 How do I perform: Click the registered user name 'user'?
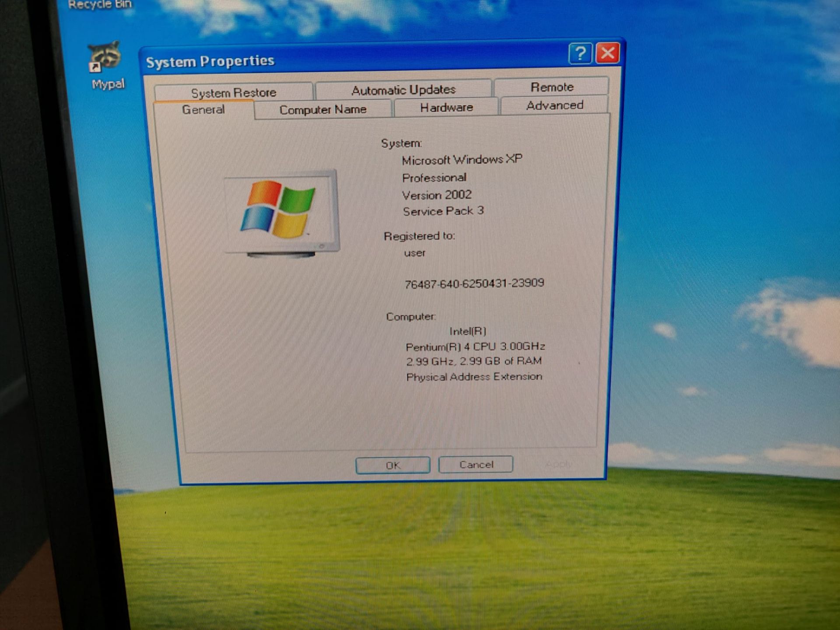[x=415, y=253]
